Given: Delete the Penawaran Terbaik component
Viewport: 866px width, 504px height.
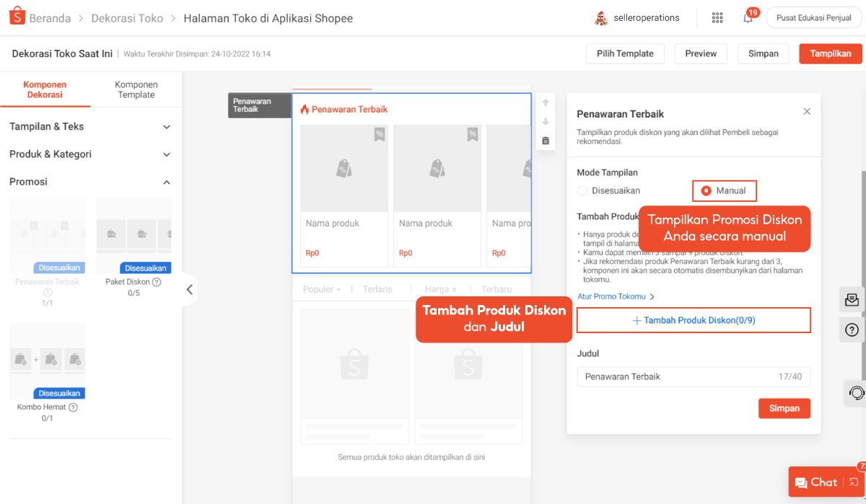Looking at the screenshot, I should 546,141.
